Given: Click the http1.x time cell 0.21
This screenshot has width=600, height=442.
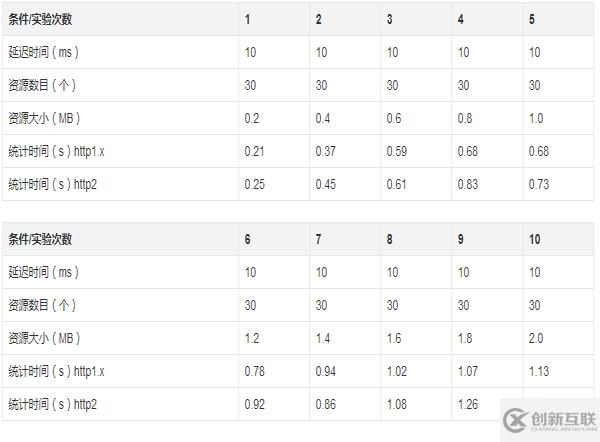Looking at the screenshot, I should click(253, 151).
